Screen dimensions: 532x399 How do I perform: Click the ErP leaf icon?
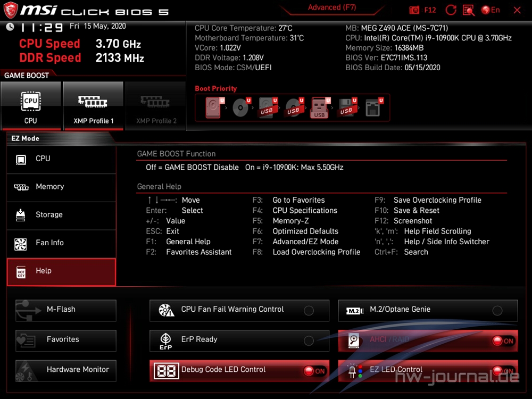(166, 341)
